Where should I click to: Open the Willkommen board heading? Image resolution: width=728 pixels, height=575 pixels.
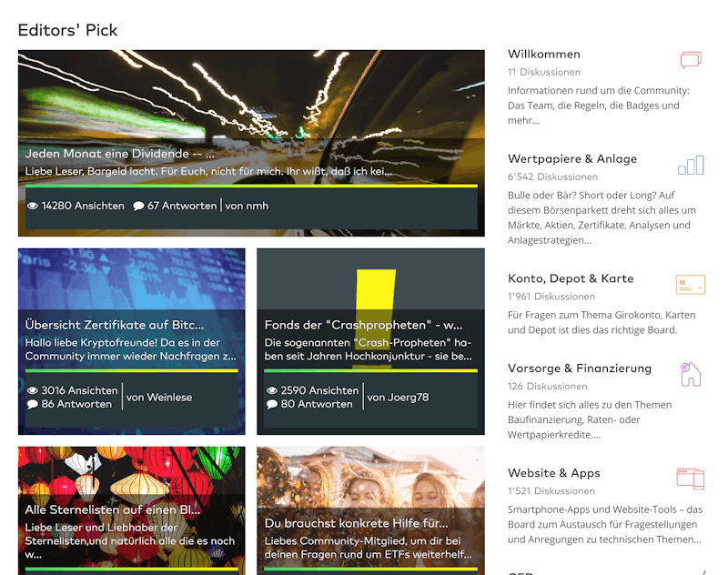543,54
